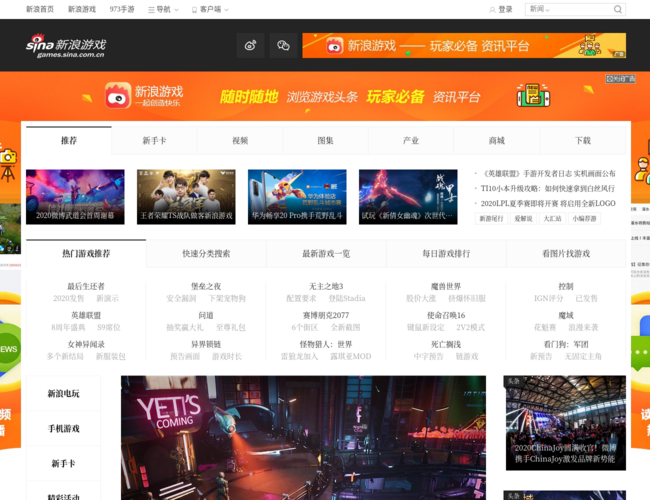Open the 新闻 search category dropdown
The width and height of the screenshot is (650, 500).
pyautogui.click(x=540, y=9)
